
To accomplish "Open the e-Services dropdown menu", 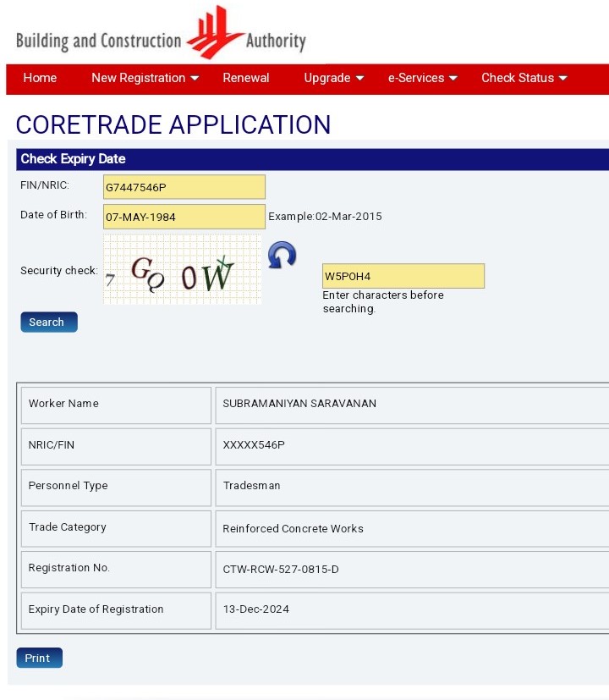I will coord(422,78).
